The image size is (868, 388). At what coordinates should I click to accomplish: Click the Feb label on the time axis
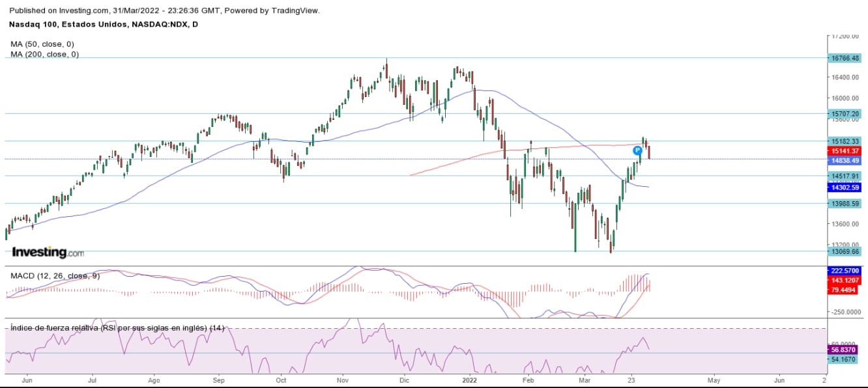click(528, 379)
